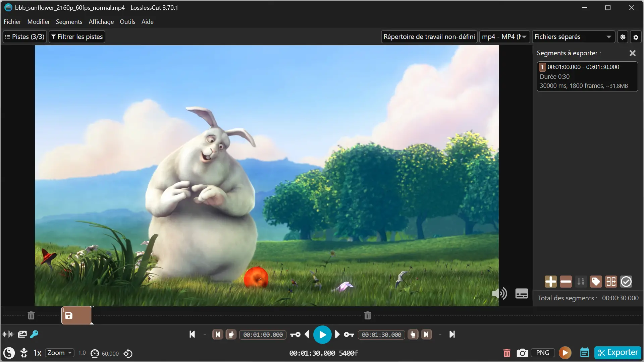
Task: Click the playback speed gauge icon
Action: pyautogui.click(x=95, y=354)
